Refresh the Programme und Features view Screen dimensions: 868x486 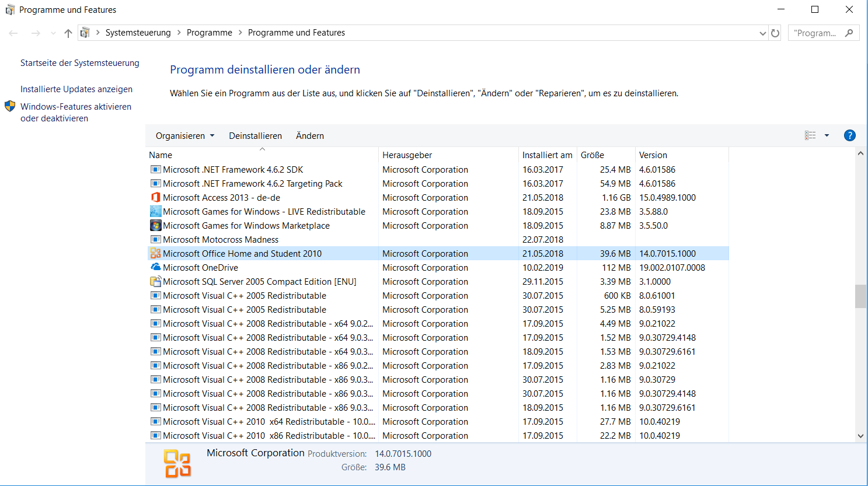(775, 33)
